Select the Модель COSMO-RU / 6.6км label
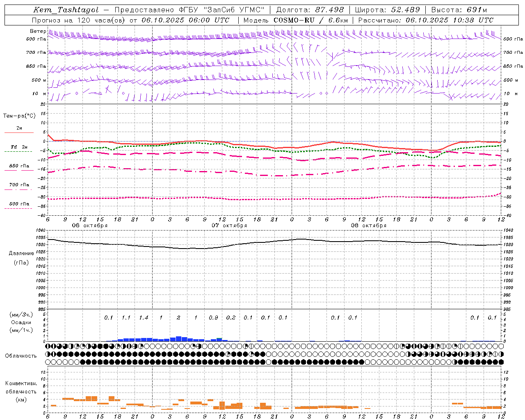This screenshot has height=420, width=525. pyautogui.click(x=296, y=20)
